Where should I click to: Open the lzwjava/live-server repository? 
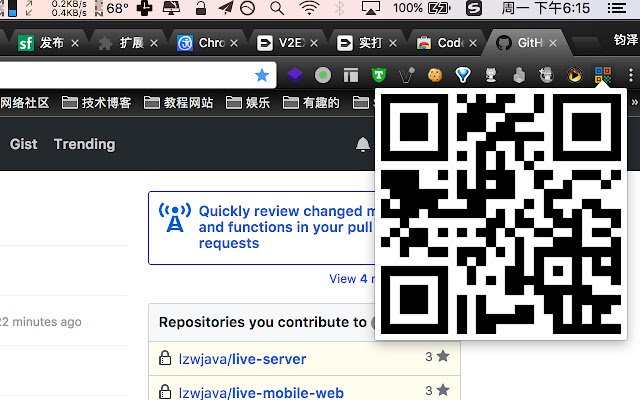click(x=242, y=359)
